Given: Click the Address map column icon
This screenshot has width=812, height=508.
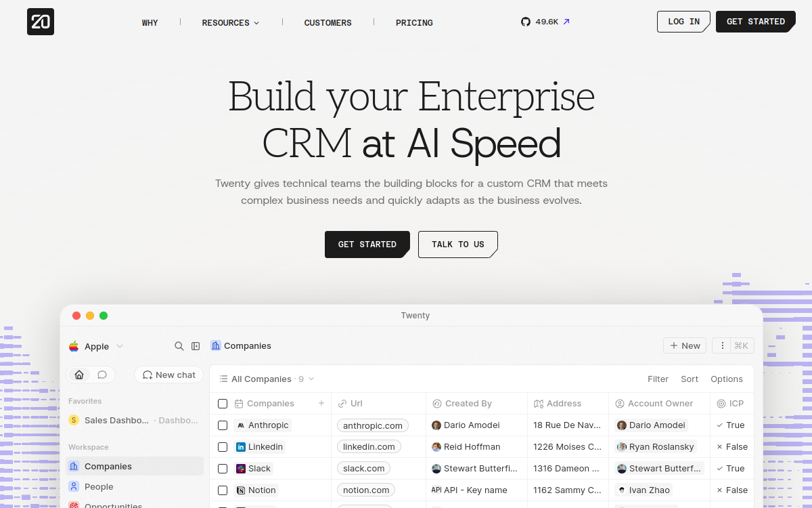Looking at the screenshot, I should [539, 404].
